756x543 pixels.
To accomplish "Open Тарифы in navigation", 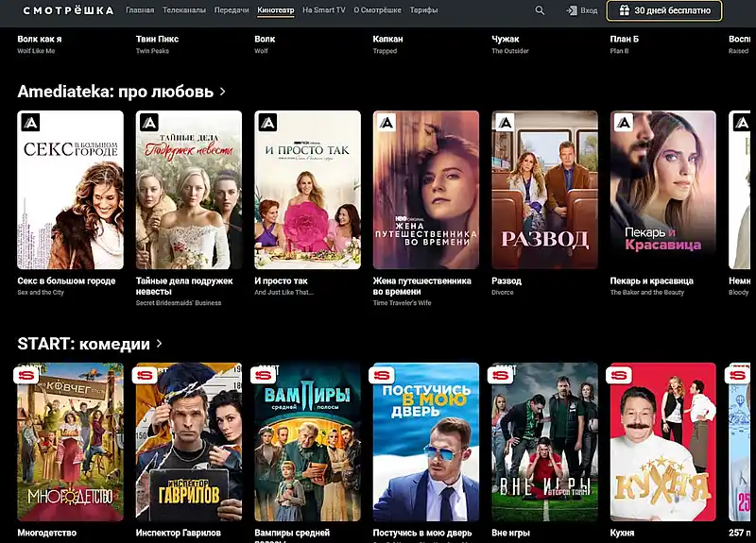I will (x=423, y=10).
